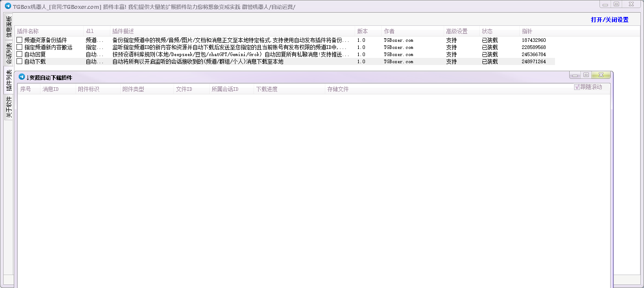Maximize the 资源自动下载插件 plugin window

point(586,75)
